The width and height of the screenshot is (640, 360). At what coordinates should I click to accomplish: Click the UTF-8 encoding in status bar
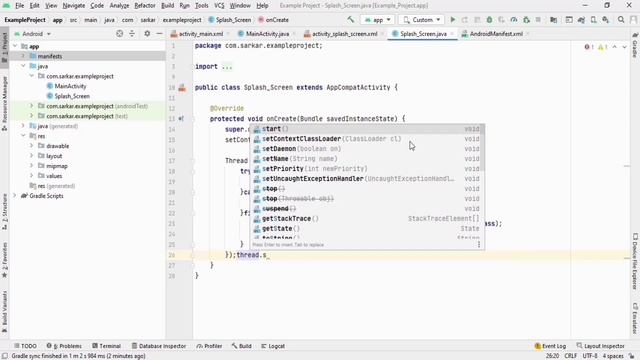590,356
